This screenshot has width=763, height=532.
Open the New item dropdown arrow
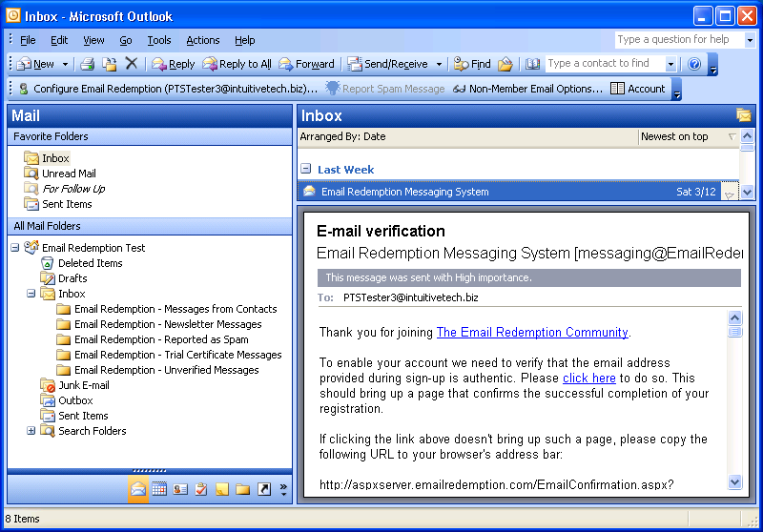point(65,64)
